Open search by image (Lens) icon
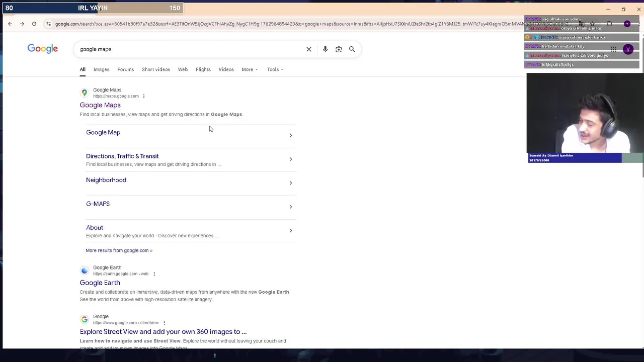The image size is (644, 362). [339, 49]
